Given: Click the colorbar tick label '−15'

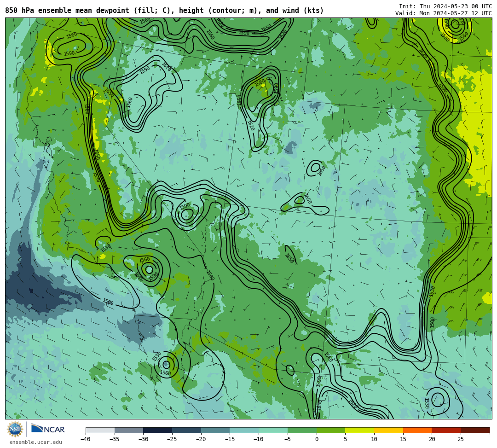Looking at the screenshot, I should click(230, 439).
